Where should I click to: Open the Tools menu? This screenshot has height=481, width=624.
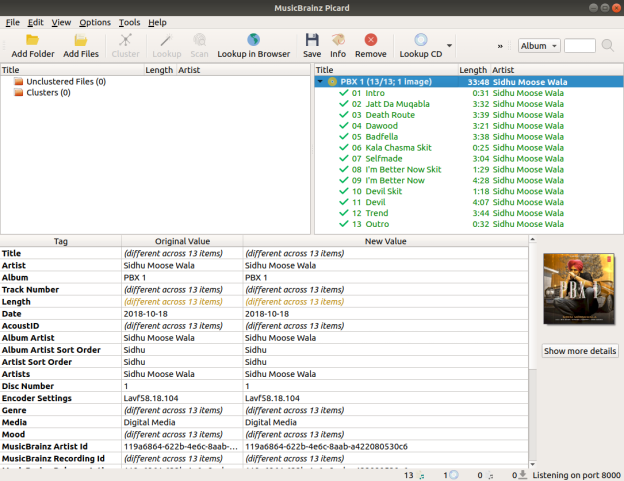(129, 22)
